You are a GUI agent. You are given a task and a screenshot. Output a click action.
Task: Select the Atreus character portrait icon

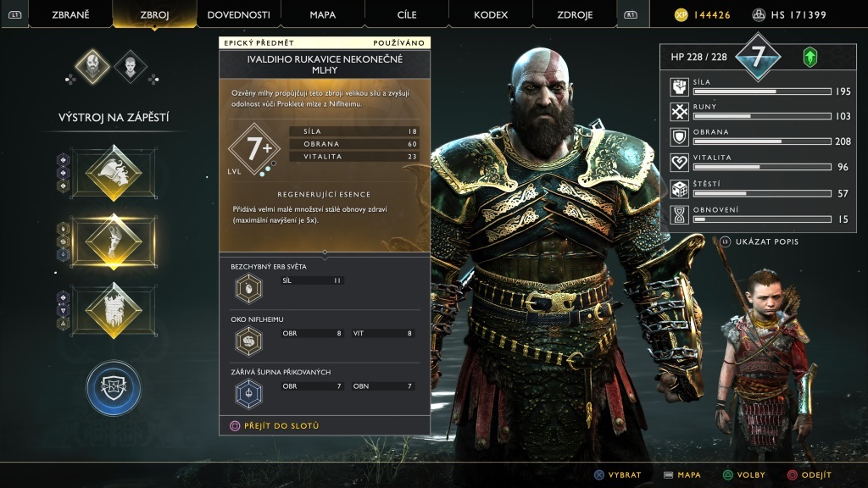[130, 66]
